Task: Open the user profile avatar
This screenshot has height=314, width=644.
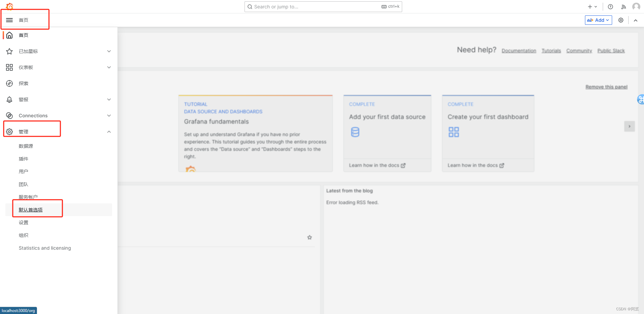Action: [636, 6]
